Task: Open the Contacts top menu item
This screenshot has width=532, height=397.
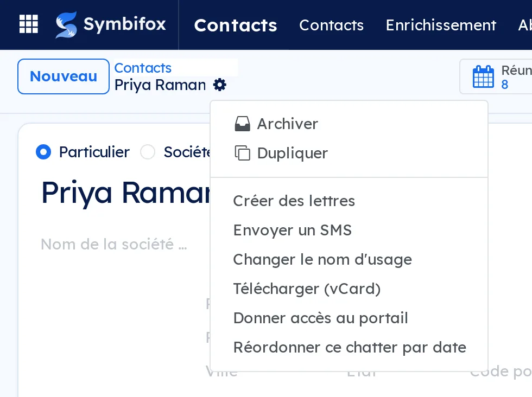Action: pos(331,25)
